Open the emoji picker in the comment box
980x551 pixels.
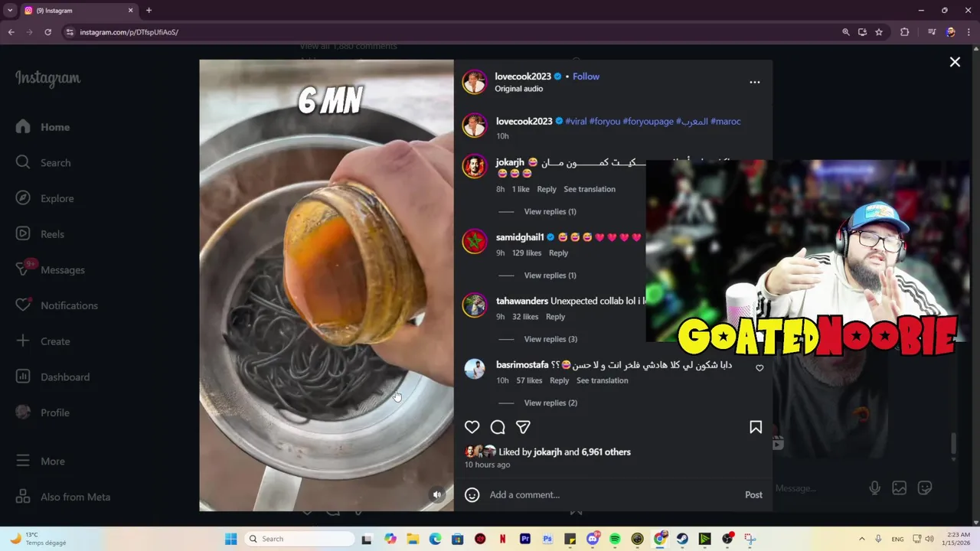472,494
